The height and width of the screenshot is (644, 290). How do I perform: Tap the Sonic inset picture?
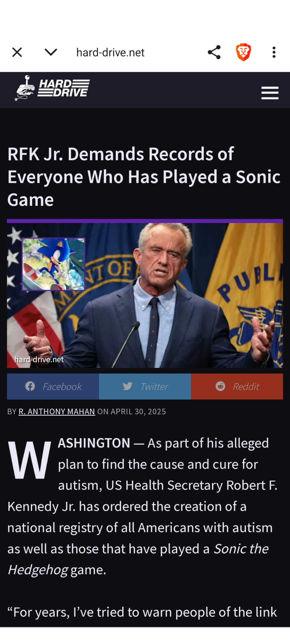(53, 264)
